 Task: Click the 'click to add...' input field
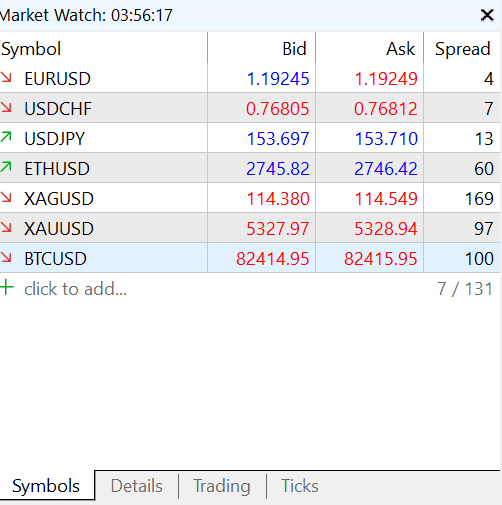tap(76, 289)
